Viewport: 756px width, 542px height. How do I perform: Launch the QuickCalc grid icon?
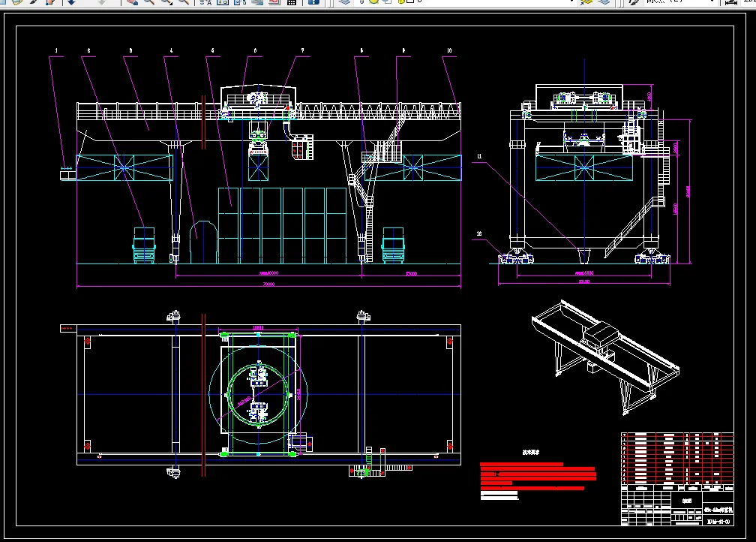(x=292, y=2)
